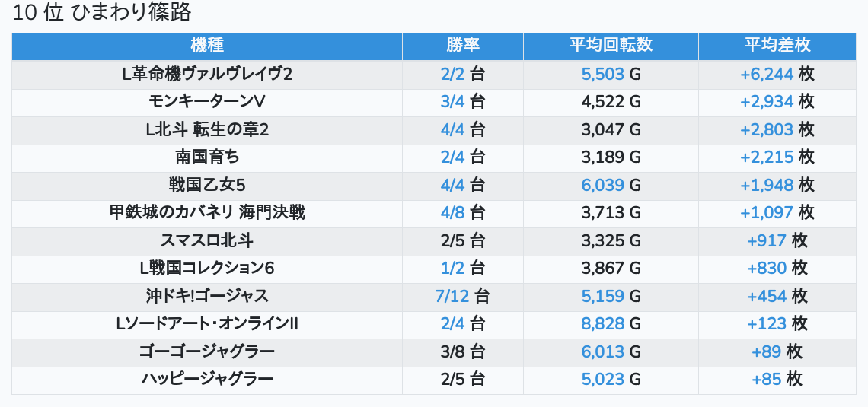Click average spins 3,189 G
868x407 pixels.
point(611,157)
